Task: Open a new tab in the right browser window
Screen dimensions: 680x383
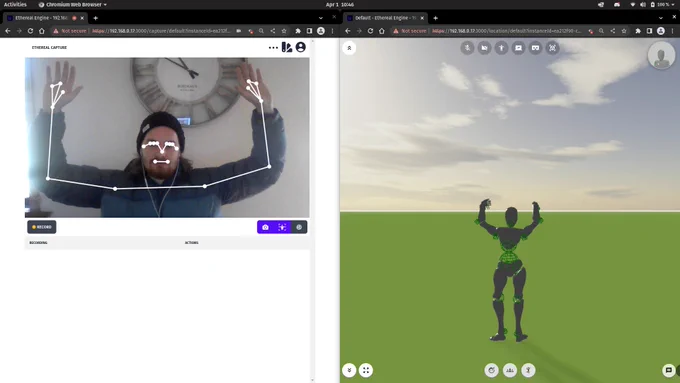Action: (x=435, y=18)
